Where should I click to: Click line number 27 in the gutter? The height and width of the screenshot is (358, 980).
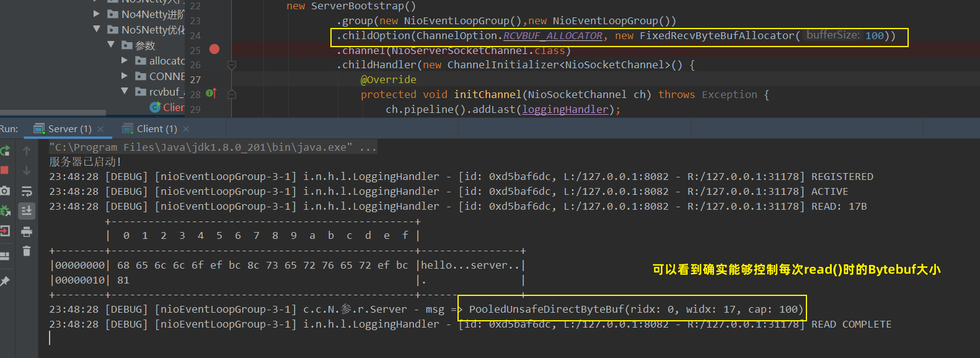pyautogui.click(x=196, y=80)
